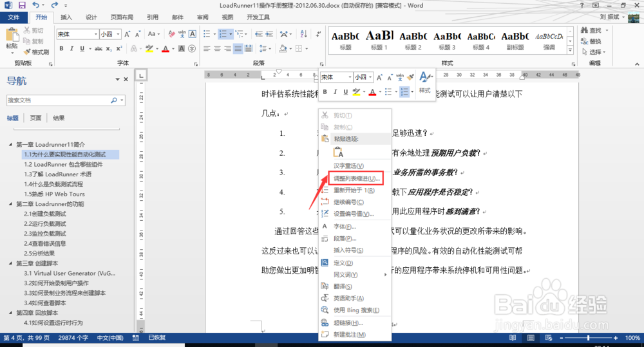Apply red font color in the ribbon

click(166, 48)
